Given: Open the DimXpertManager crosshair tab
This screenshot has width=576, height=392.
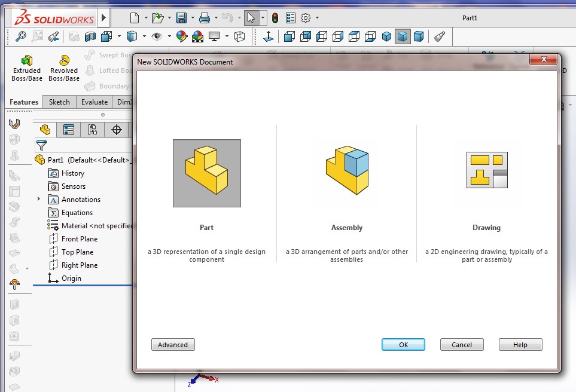Looking at the screenshot, I should tap(117, 130).
